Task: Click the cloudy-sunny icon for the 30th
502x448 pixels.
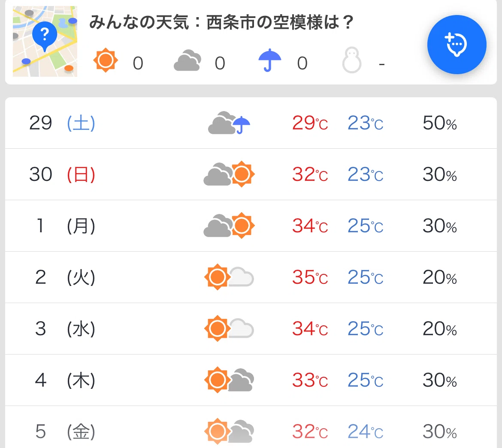Action: 229,174
